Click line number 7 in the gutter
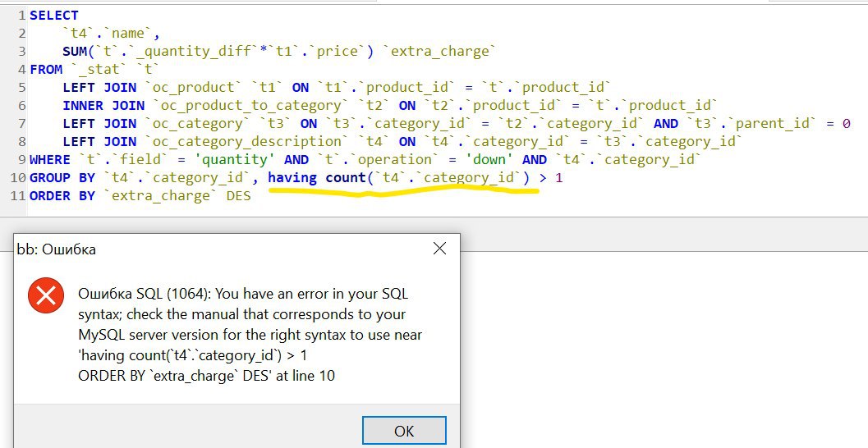This screenshot has height=448, width=868. (x=21, y=124)
